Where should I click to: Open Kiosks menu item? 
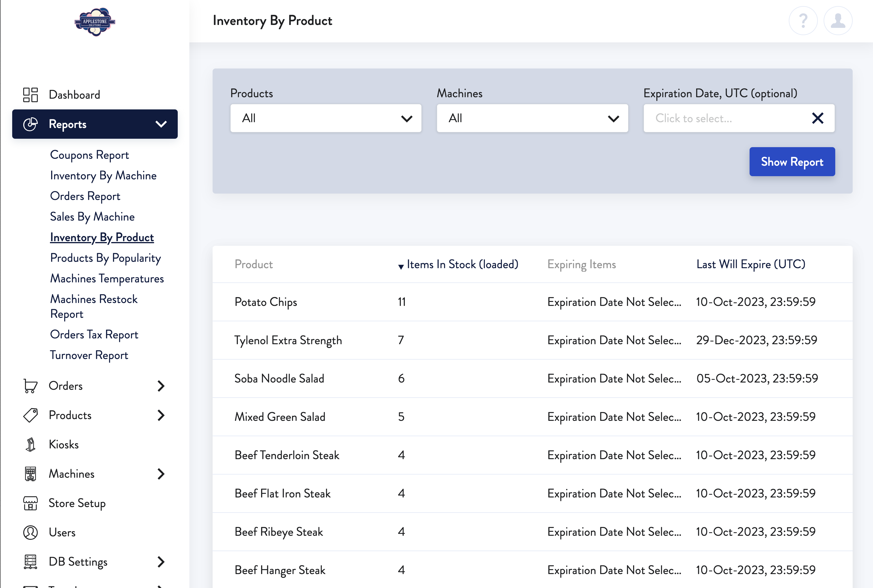(64, 444)
